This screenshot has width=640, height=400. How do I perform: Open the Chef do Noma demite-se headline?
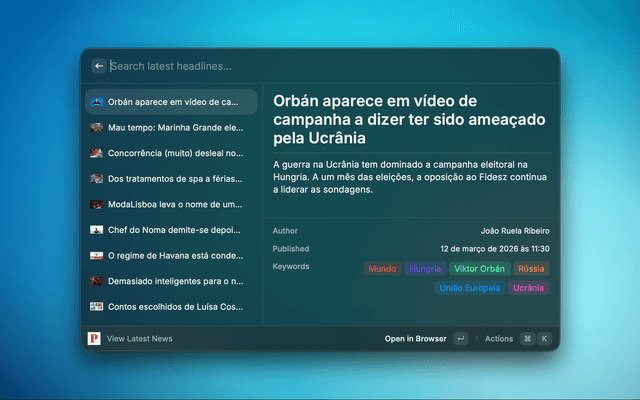[174, 230]
